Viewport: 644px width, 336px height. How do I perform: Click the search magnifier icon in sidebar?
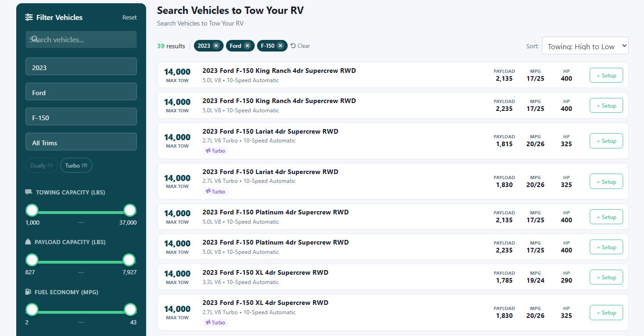(34, 39)
